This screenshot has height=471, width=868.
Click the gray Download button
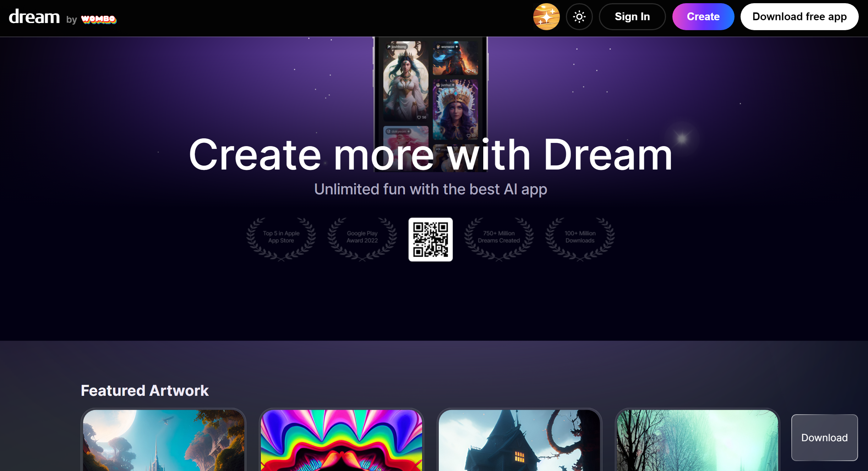click(x=824, y=437)
